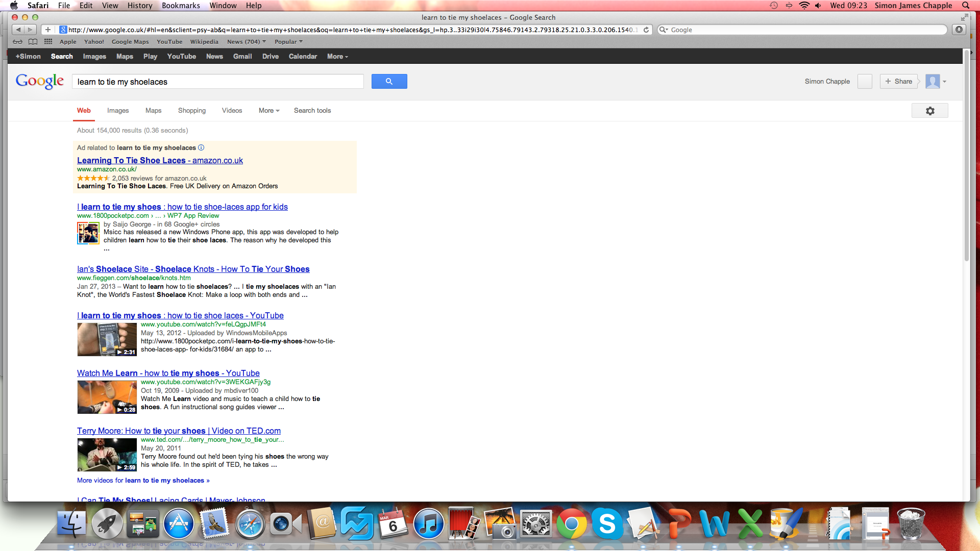Open Wikipedia bookmark in bookmarks bar
The width and height of the screenshot is (980, 551).
(204, 42)
